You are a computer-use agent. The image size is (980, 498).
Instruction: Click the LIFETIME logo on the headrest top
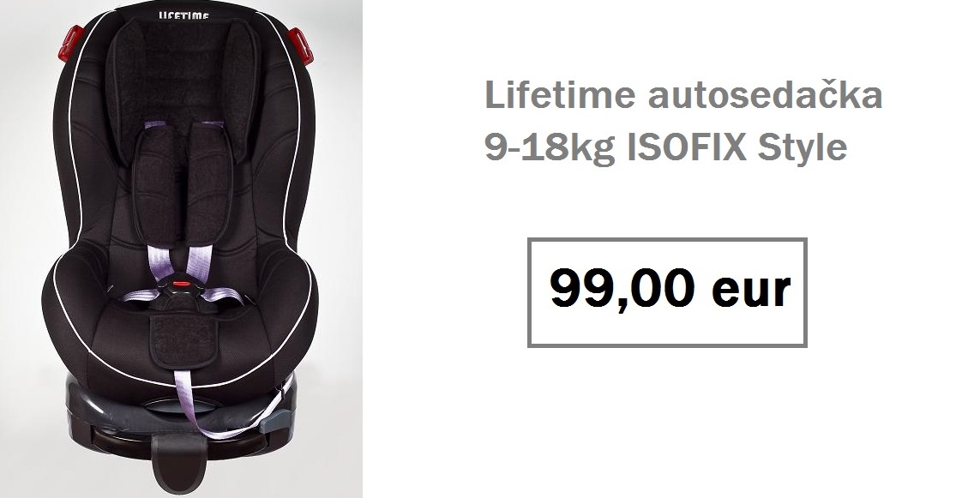(183, 15)
